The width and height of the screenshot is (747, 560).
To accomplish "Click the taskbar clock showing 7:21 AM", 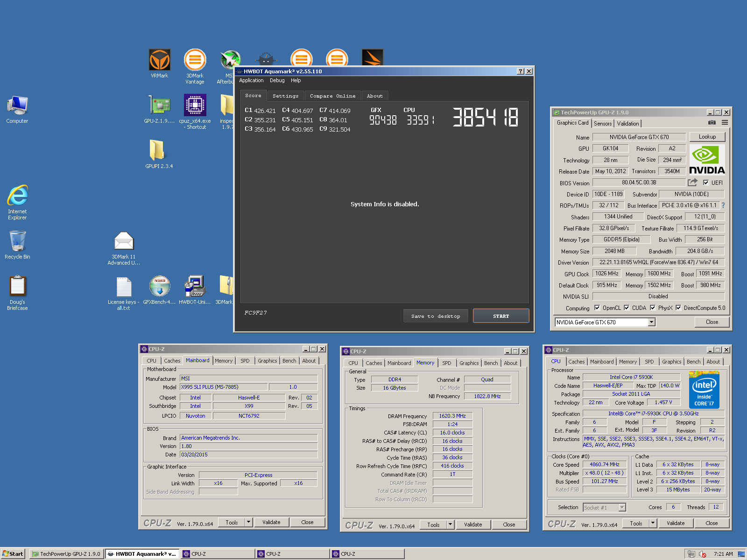I will [723, 554].
